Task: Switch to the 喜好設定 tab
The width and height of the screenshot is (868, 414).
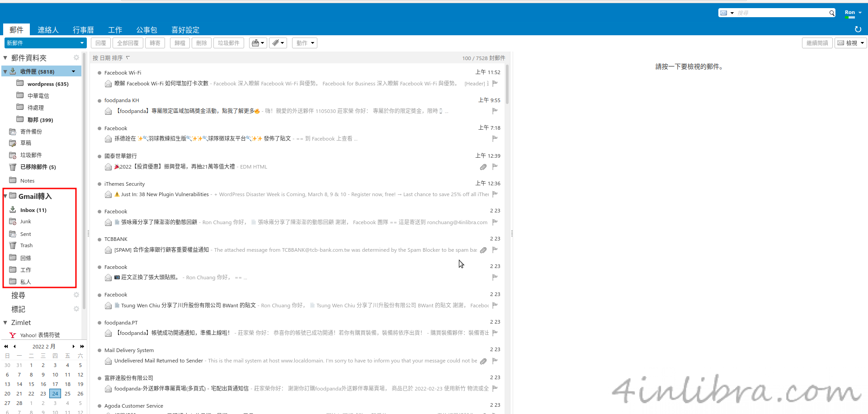Action: tap(185, 30)
